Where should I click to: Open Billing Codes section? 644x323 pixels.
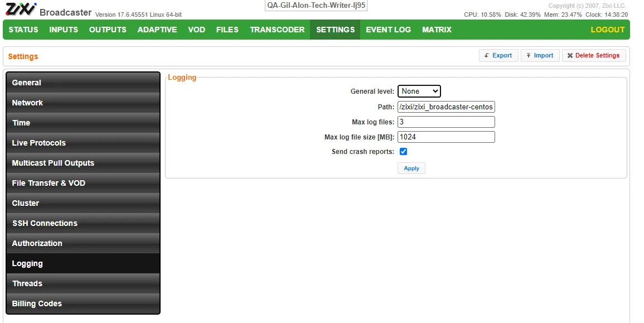pyautogui.click(x=83, y=303)
